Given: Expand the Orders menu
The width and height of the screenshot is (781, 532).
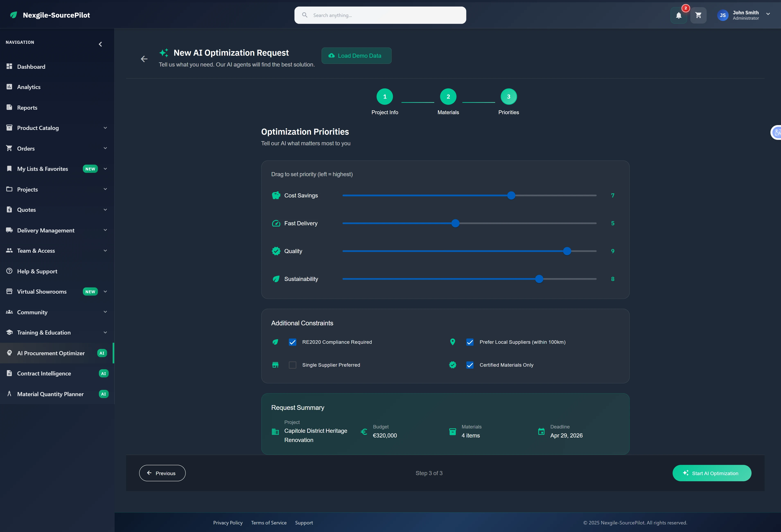Looking at the screenshot, I should click(105, 148).
